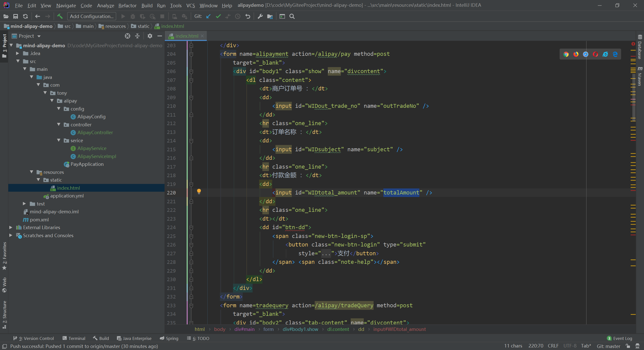The height and width of the screenshot is (350, 644).
Task: Click the Build Project hammer icon
Action: pyautogui.click(x=60, y=16)
